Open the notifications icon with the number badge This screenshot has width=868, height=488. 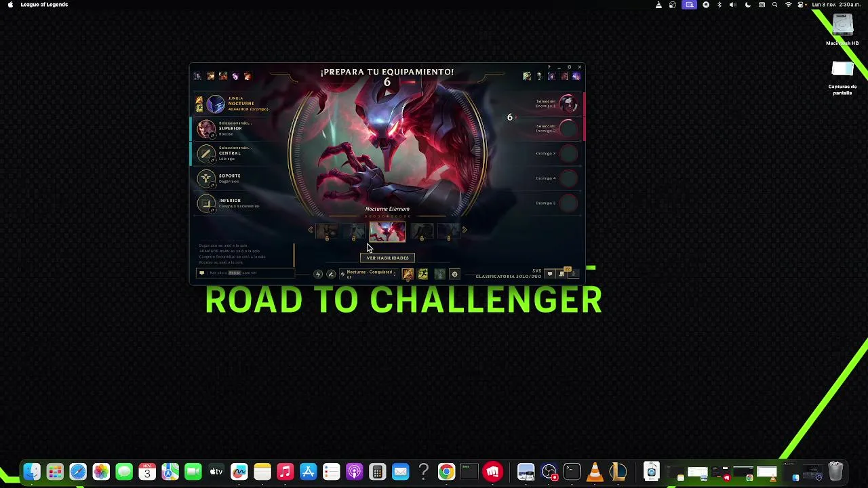(562, 273)
